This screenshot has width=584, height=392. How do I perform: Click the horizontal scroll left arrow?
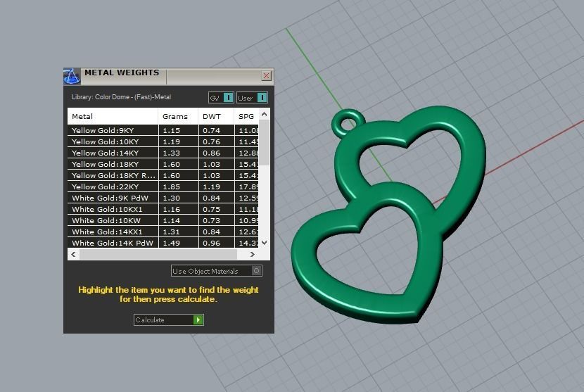73,254
